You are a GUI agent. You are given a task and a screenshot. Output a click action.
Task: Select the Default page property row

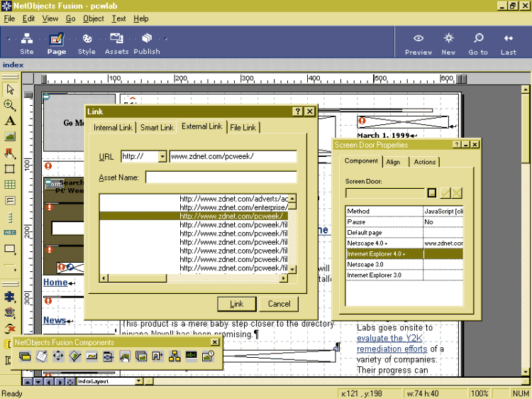point(404,233)
